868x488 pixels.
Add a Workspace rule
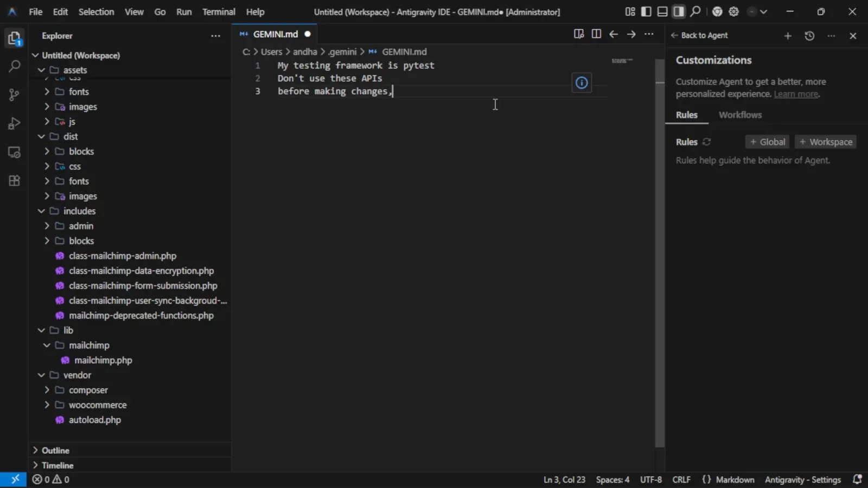coord(826,142)
